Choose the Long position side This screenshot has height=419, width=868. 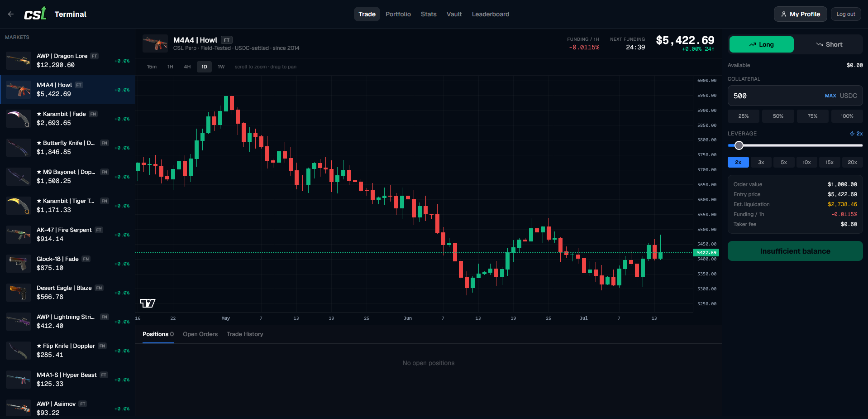761,44
